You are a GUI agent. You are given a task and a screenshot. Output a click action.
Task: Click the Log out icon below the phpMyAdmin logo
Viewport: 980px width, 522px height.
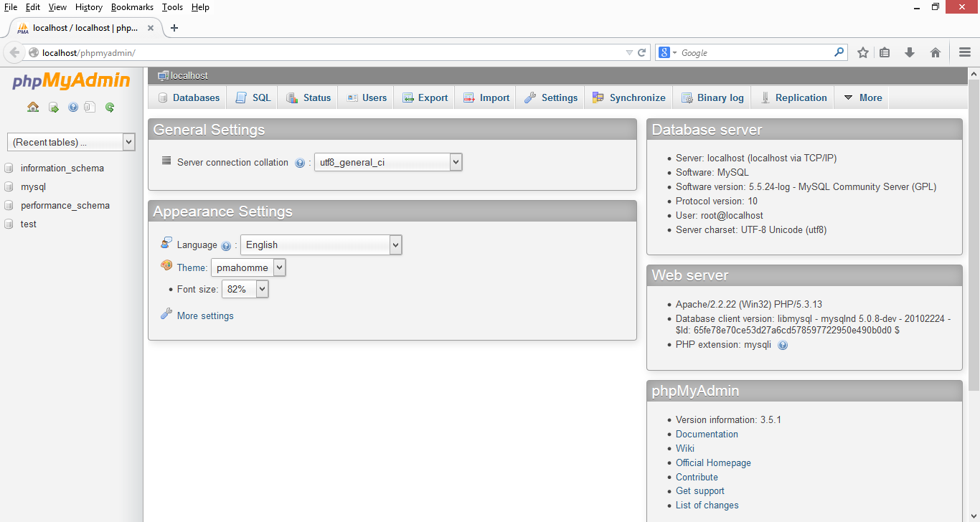pyautogui.click(x=53, y=107)
